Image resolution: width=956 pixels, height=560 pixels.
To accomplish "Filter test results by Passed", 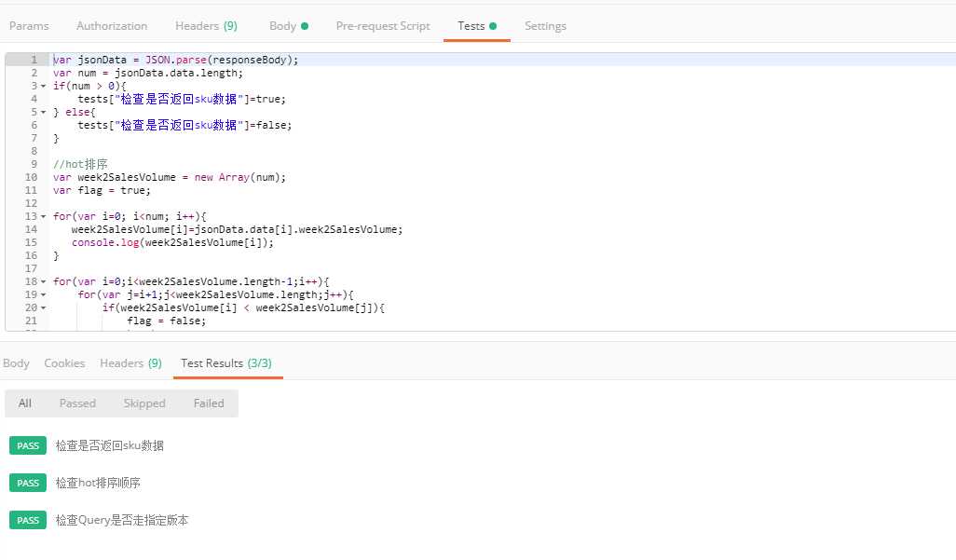I will click(x=77, y=403).
